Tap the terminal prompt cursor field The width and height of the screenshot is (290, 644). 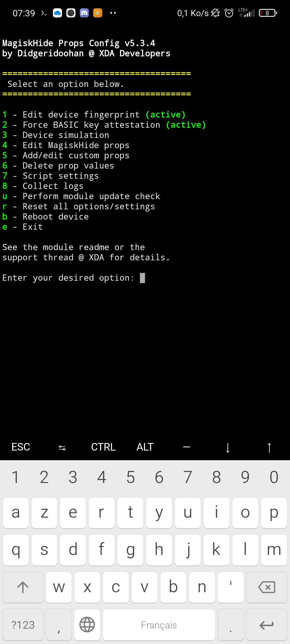point(142,278)
